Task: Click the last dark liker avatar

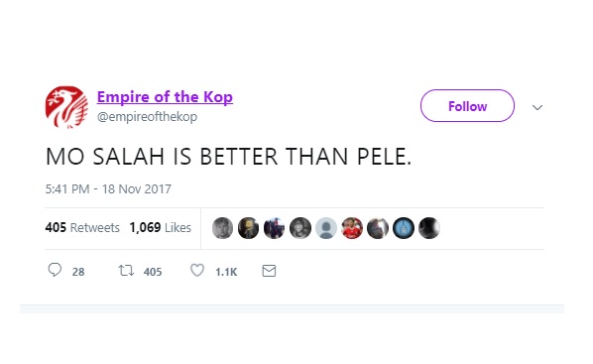Action: [x=429, y=228]
